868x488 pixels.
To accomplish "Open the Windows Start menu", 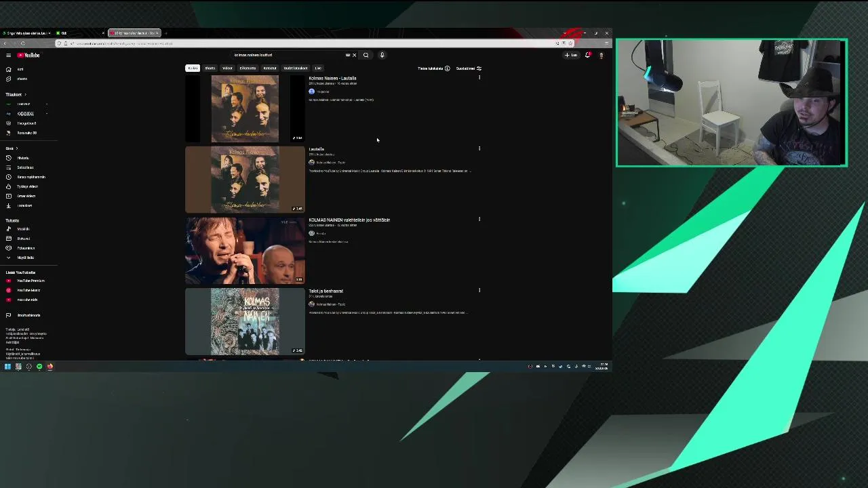I will [7, 367].
